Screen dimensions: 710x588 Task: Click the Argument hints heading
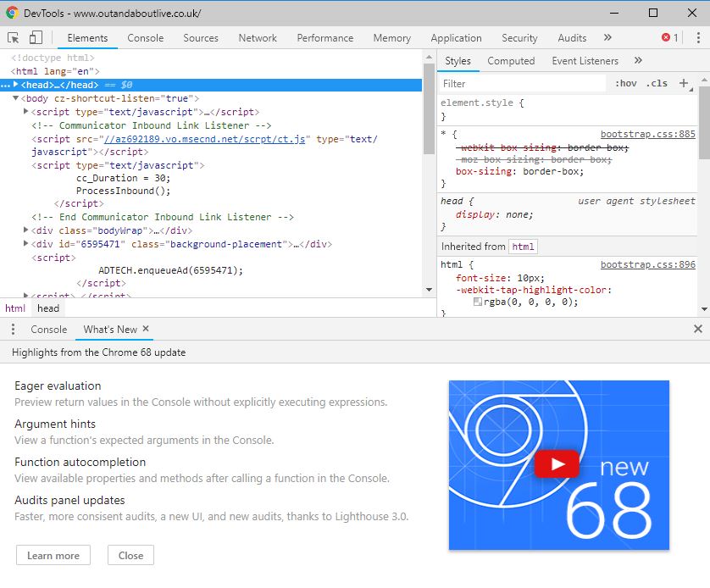(55, 424)
